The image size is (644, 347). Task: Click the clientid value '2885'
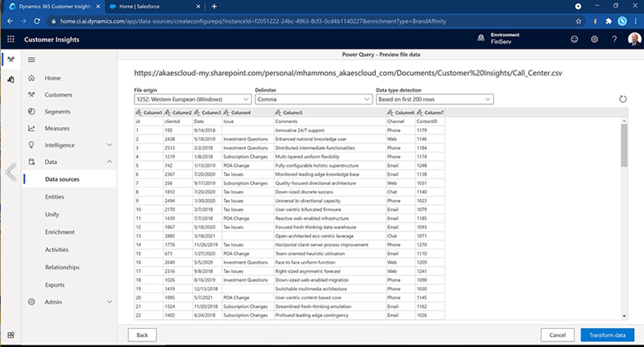[x=178, y=236]
